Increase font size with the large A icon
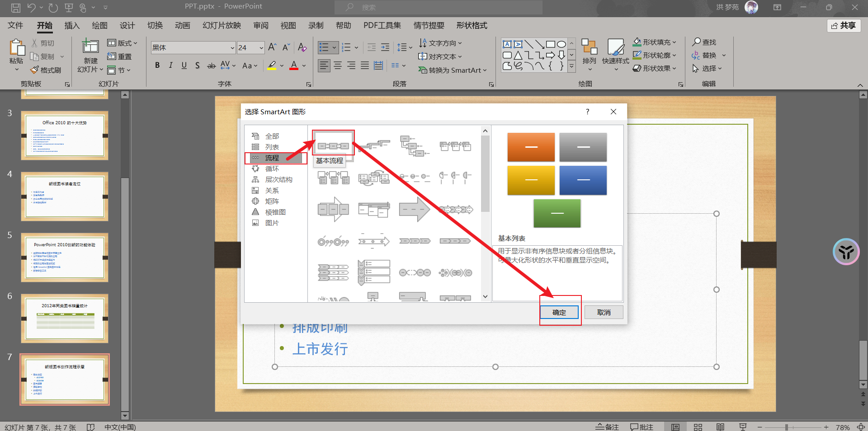868x431 pixels. pos(272,47)
